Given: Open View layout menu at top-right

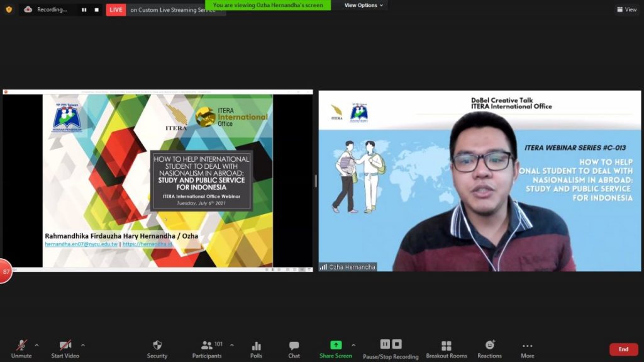Looking at the screenshot, I should (x=627, y=9).
